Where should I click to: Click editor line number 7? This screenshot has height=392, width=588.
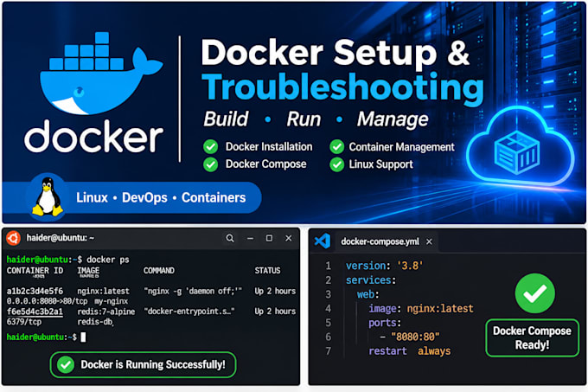328,351
